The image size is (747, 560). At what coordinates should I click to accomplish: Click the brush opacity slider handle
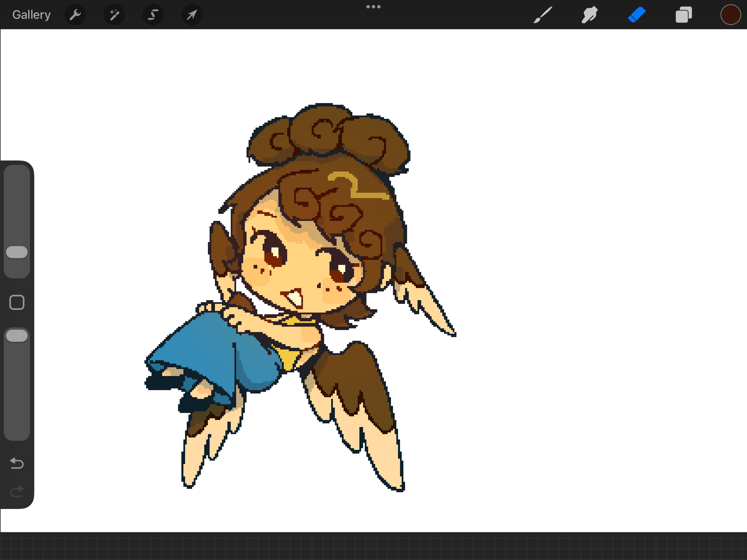(17, 336)
